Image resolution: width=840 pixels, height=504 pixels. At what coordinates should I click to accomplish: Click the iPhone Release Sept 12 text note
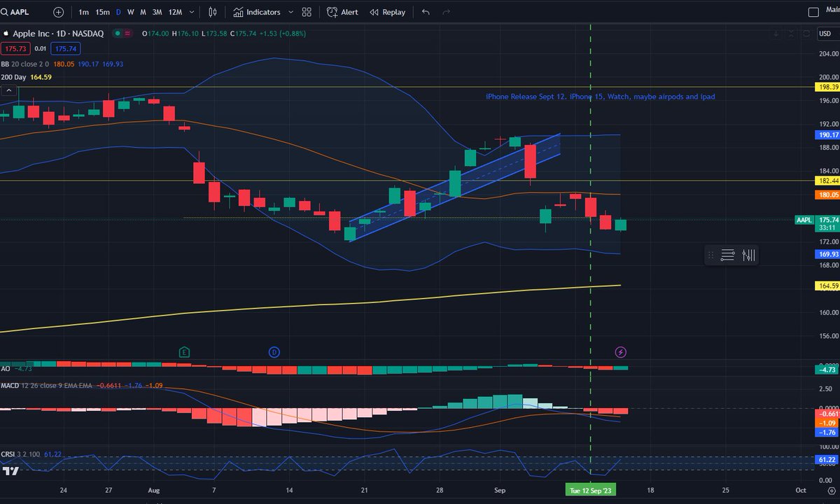pos(601,97)
